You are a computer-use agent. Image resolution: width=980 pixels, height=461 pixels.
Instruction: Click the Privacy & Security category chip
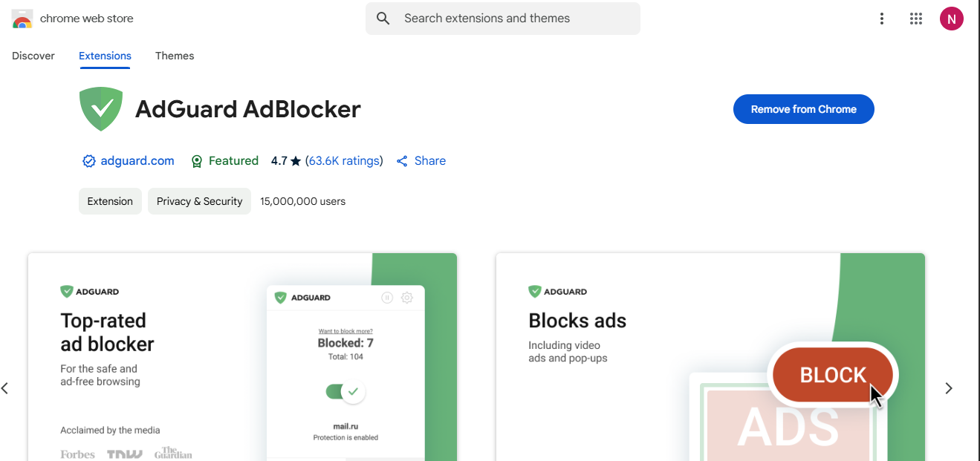coord(199,201)
